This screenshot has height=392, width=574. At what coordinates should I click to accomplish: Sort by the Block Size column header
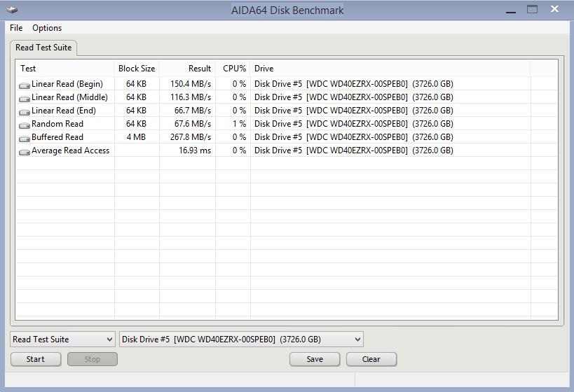[x=137, y=69]
